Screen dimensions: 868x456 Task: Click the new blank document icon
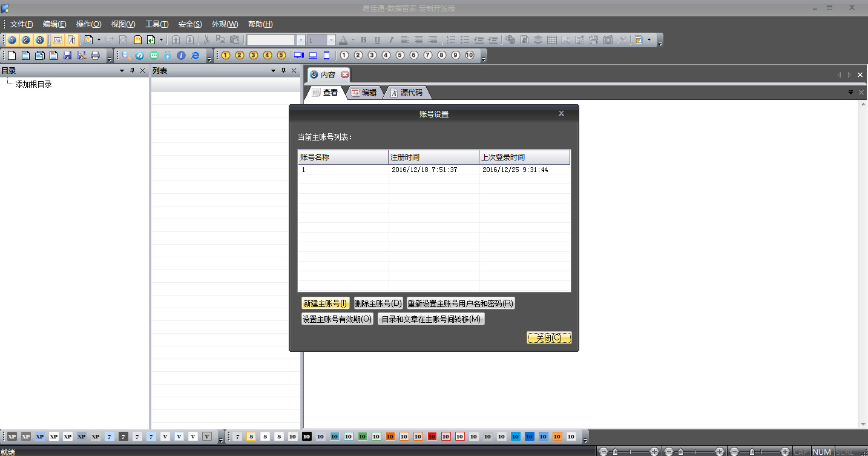point(12,56)
